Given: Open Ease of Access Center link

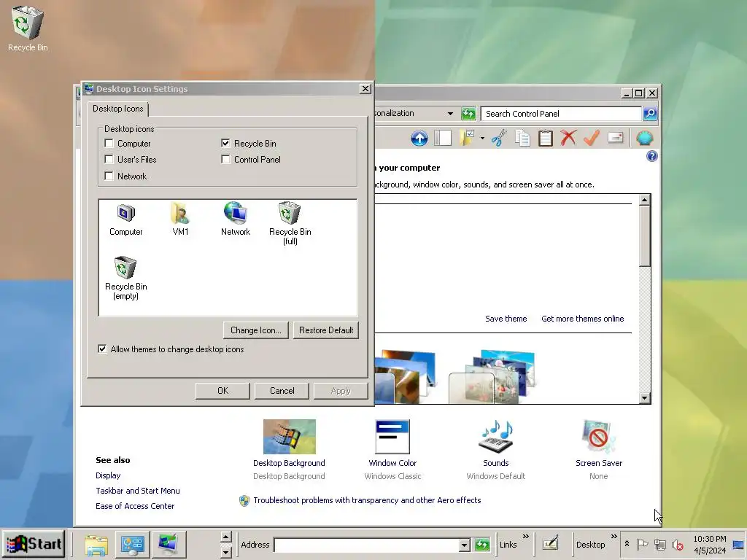Looking at the screenshot, I should [135, 506].
